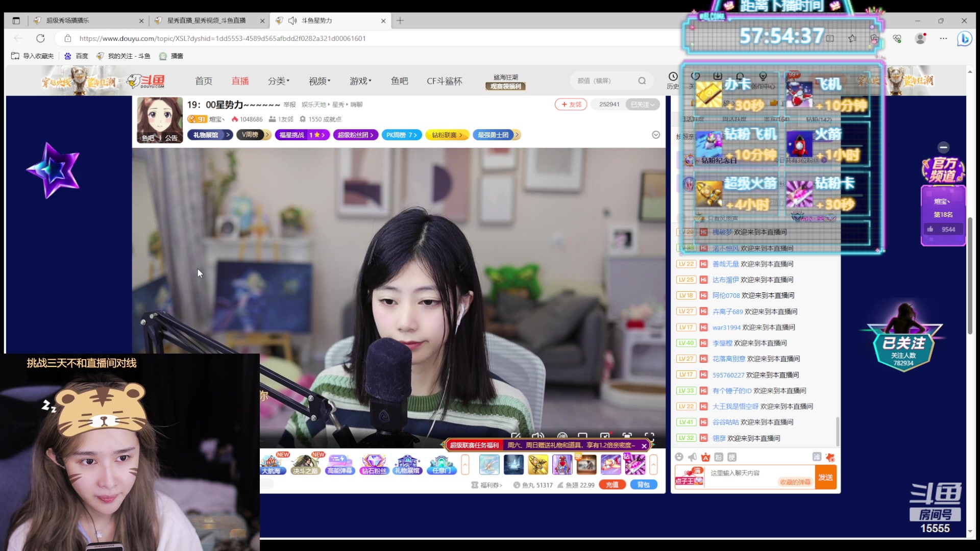This screenshot has width=980, height=551.
Task: Open the 决斗之巅 activity icon
Action: [x=305, y=464]
